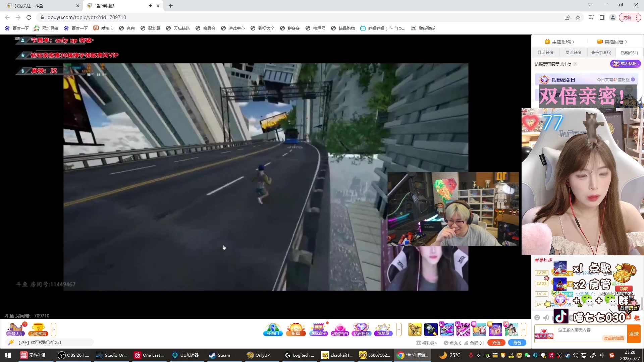Open the 造梦屋 icon

(383, 329)
